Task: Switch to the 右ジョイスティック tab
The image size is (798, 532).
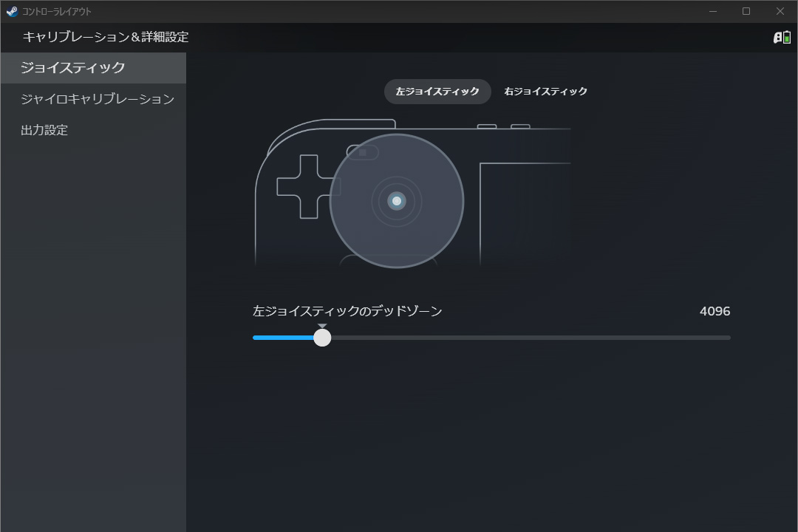Action: 545,92
